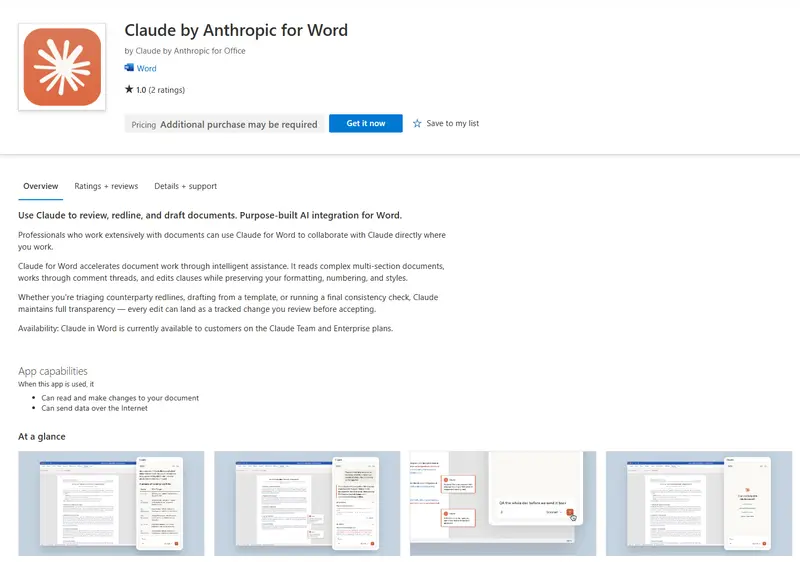Screen dimensions: 800x562
Task: Click publisher text Claude by Anthropic for Office
Action: [x=190, y=51]
